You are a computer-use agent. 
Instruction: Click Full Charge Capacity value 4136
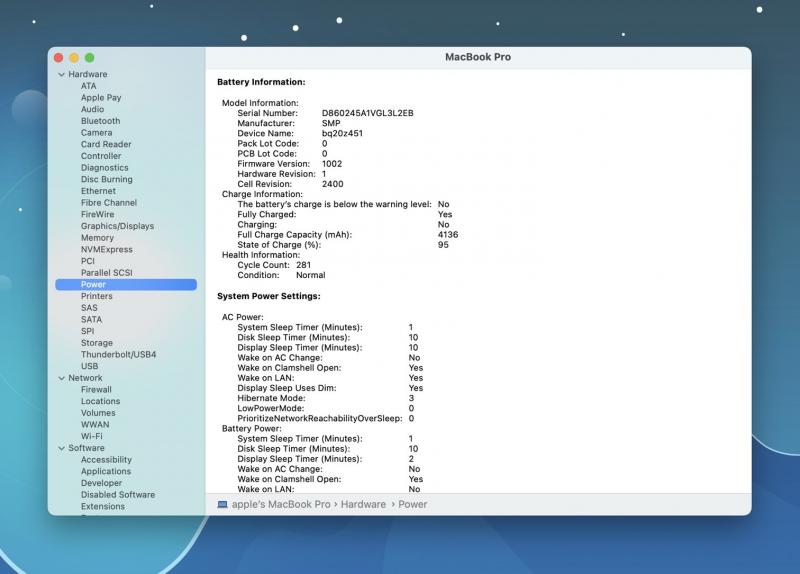448,235
